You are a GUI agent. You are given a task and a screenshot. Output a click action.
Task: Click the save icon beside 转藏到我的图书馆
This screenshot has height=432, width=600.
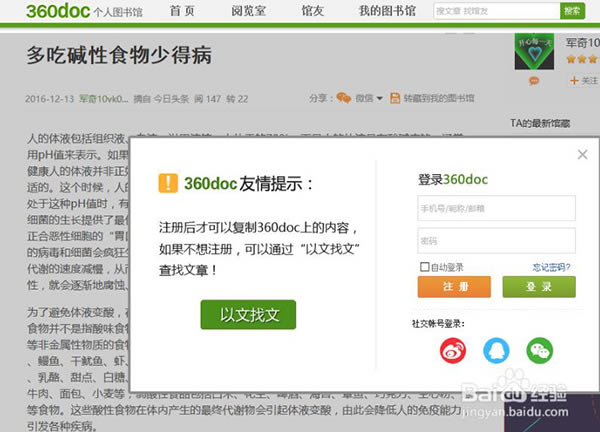pos(395,98)
